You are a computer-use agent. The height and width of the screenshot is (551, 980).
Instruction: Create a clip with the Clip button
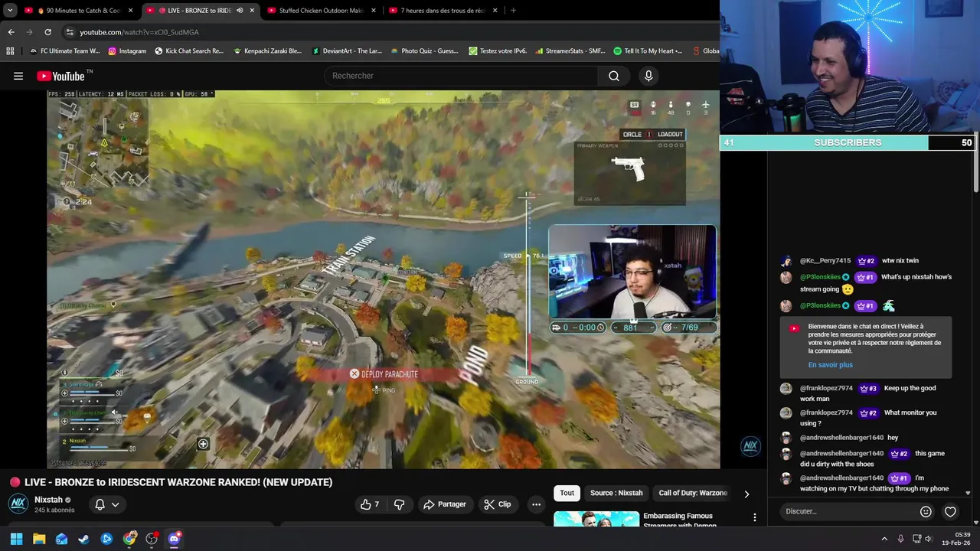[498, 504]
